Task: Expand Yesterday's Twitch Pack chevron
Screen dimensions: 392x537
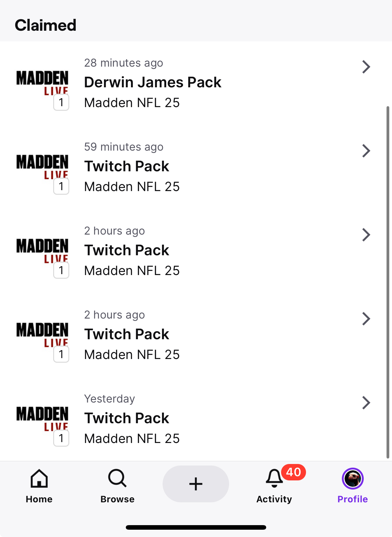Action: click(x=366, y=403)
